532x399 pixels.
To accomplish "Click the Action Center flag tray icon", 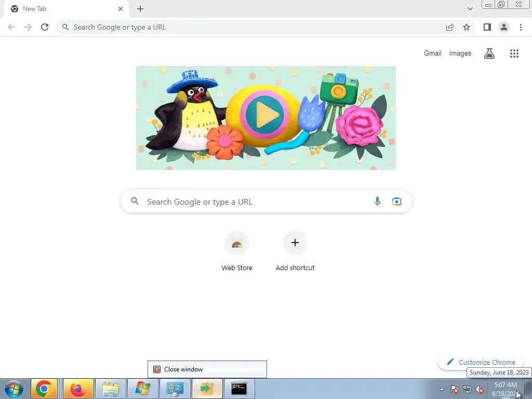I will [x=455, y=389].
